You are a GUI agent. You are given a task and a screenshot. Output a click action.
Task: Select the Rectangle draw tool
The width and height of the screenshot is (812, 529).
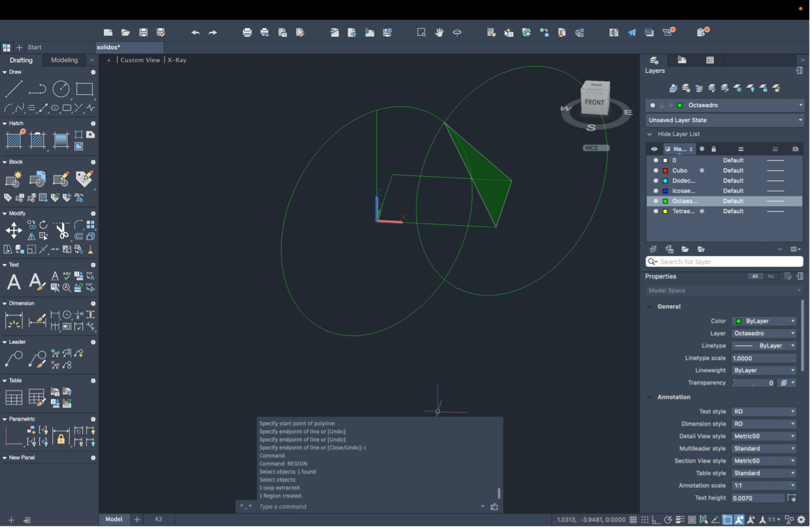pyautogui.click(x=85, y=89)
